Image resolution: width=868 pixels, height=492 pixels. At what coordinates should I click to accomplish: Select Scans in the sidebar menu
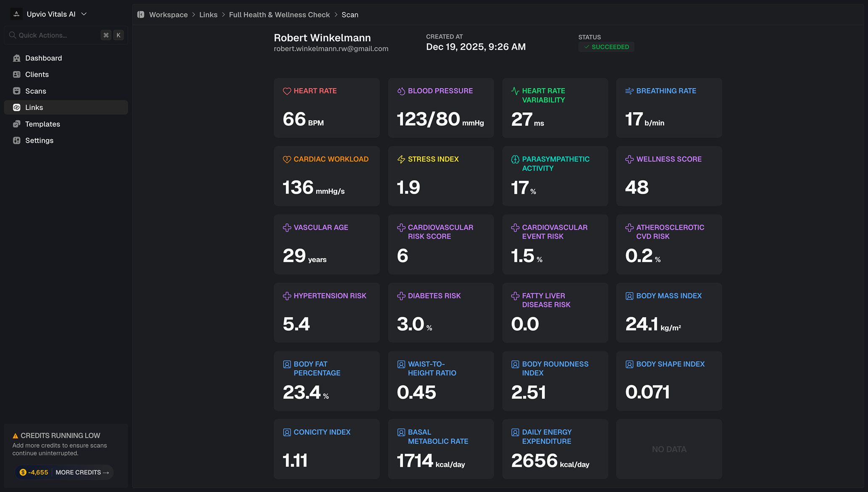35,91
